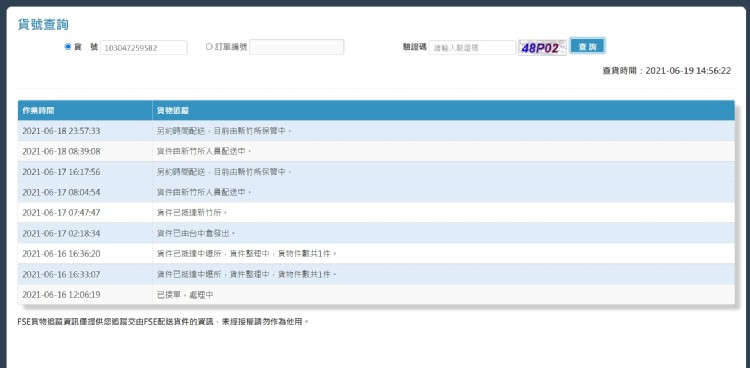
Task: Select the timestamp 2021-06-16 16:33:07
Action: 61,274
